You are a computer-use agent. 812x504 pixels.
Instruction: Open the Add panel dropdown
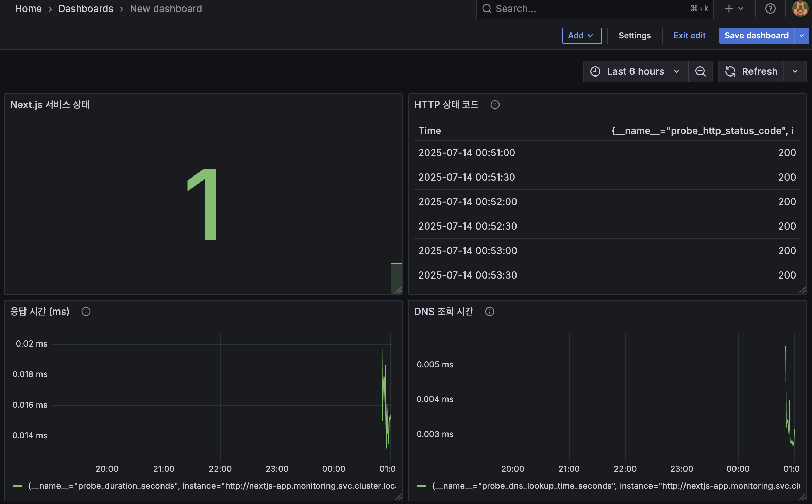[582, 35]
